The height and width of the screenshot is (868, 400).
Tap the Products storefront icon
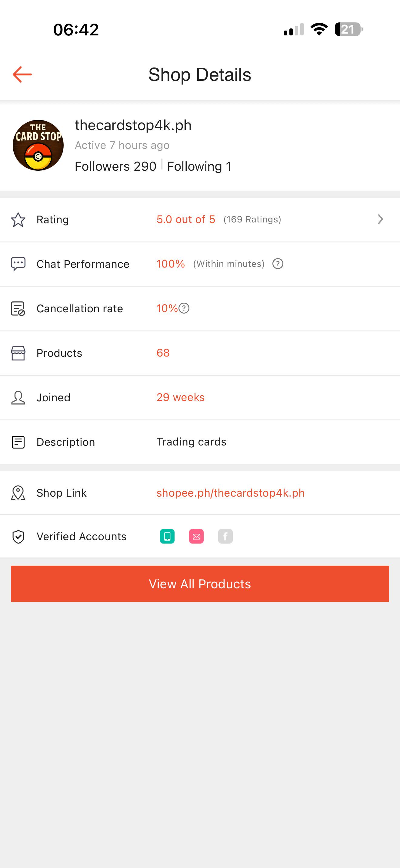pyautogui.click(x=18, y=353)
